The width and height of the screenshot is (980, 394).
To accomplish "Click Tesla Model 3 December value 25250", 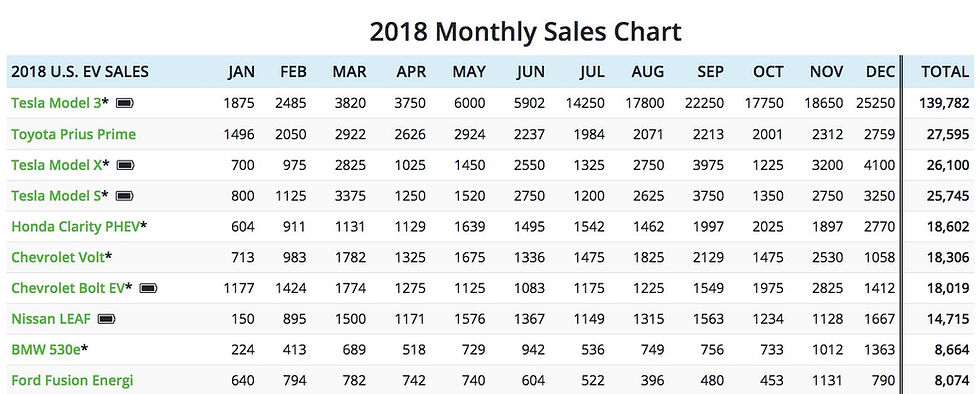I will tap(876, 103).
